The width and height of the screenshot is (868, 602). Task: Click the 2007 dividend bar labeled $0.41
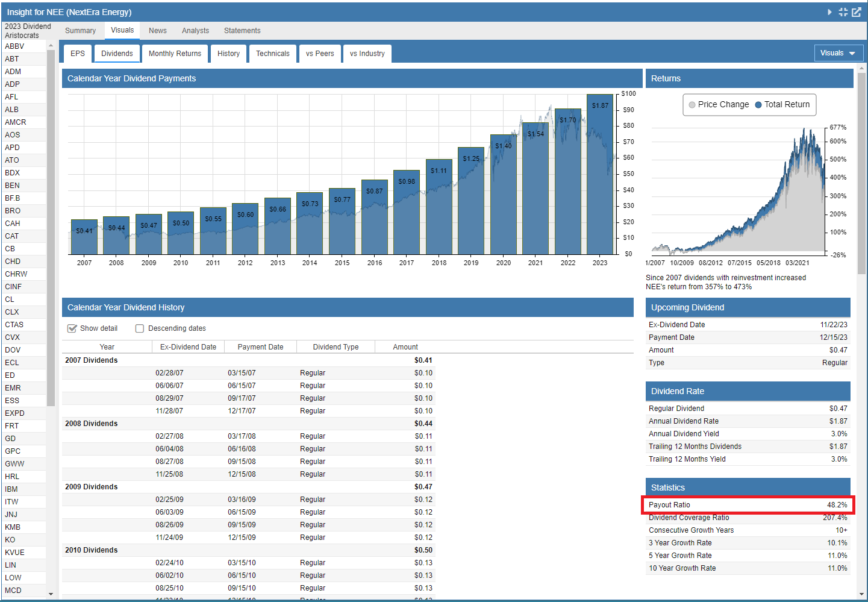[x=84, y=237]
